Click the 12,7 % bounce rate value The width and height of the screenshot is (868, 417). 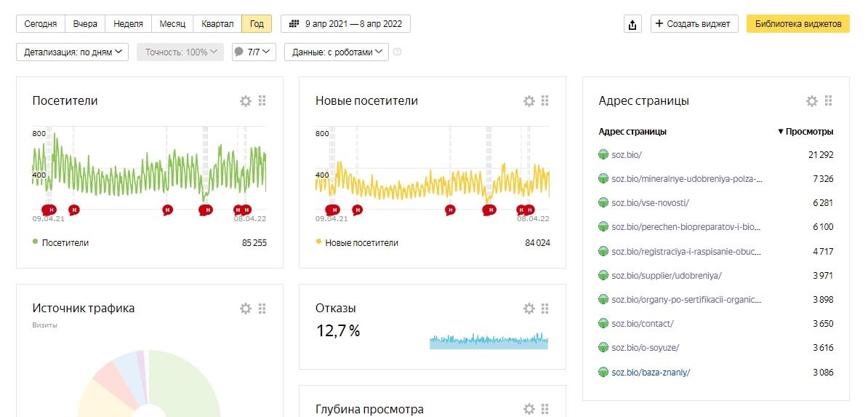coord(338,331)
